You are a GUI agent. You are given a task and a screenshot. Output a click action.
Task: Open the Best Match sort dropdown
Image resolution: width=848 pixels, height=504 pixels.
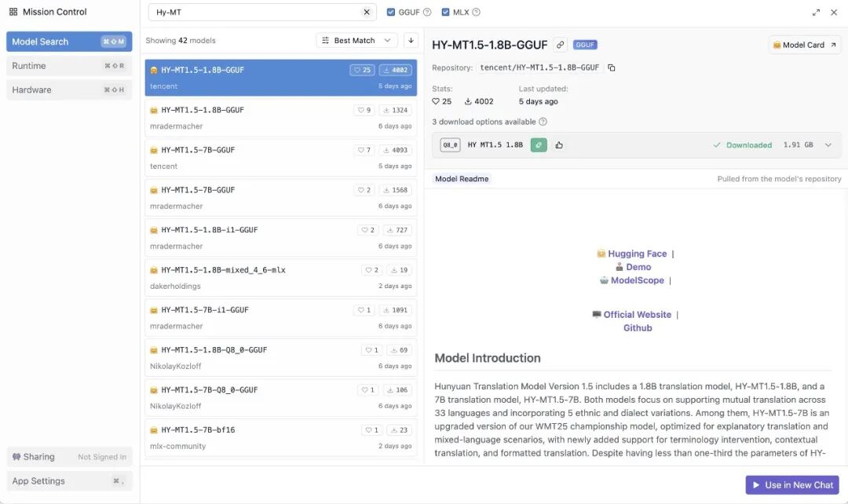(357, 41)
